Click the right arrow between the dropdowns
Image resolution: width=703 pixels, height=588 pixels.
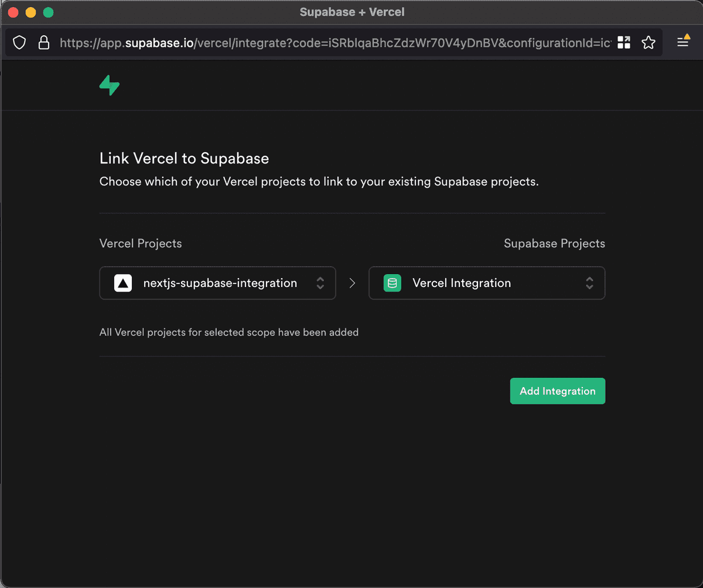tap(352, 283)
